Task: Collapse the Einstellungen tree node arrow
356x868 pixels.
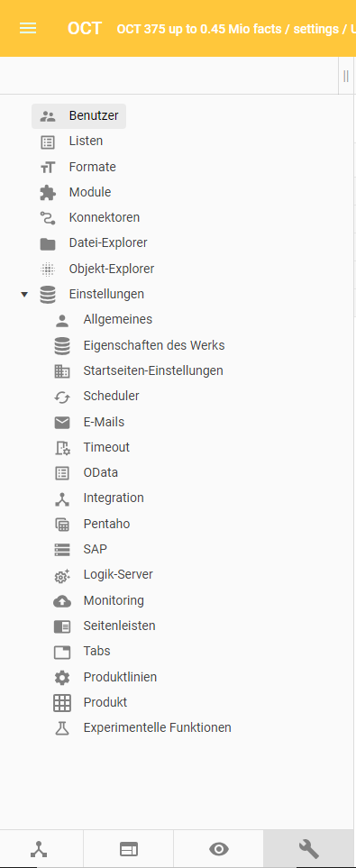Action: point(23,295)
